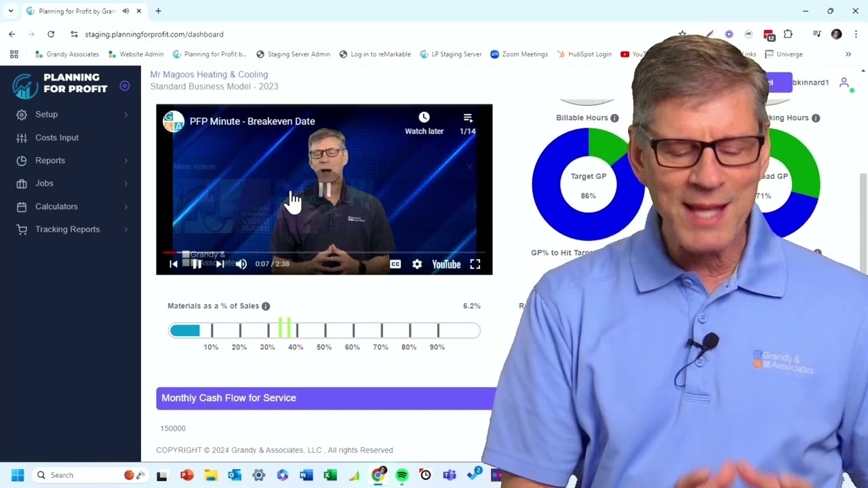Open the Grandy Associates bookmark

coord(66,54)
